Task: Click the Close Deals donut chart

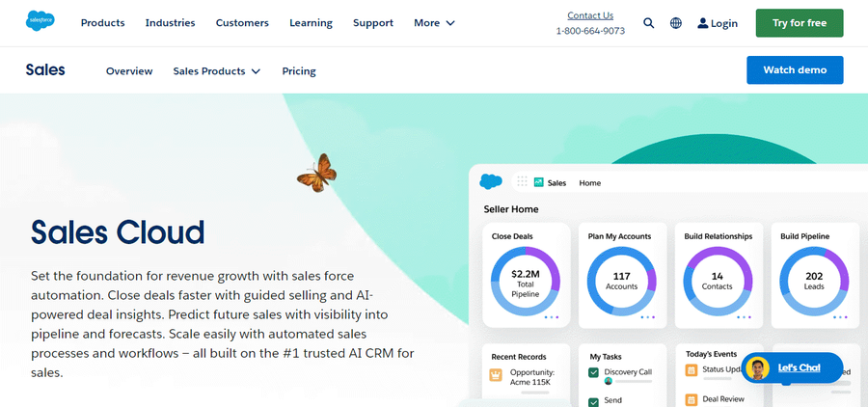Action: [526, 281]
